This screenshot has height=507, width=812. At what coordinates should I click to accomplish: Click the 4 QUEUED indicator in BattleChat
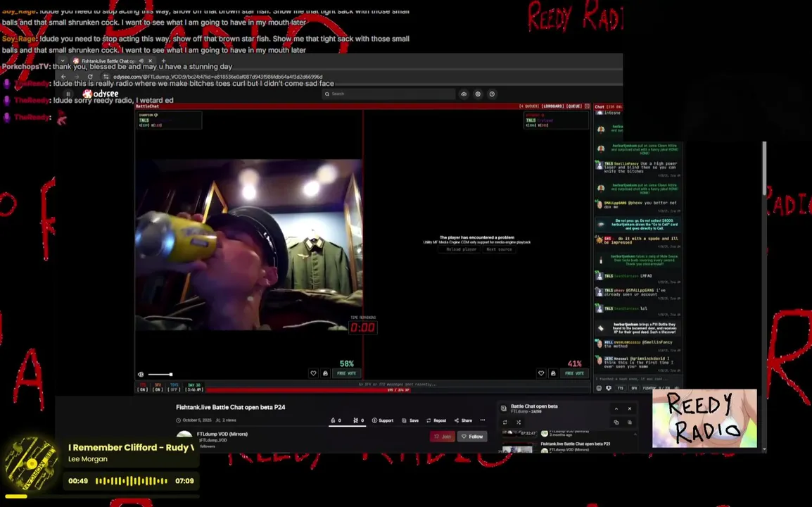[528, 106]
